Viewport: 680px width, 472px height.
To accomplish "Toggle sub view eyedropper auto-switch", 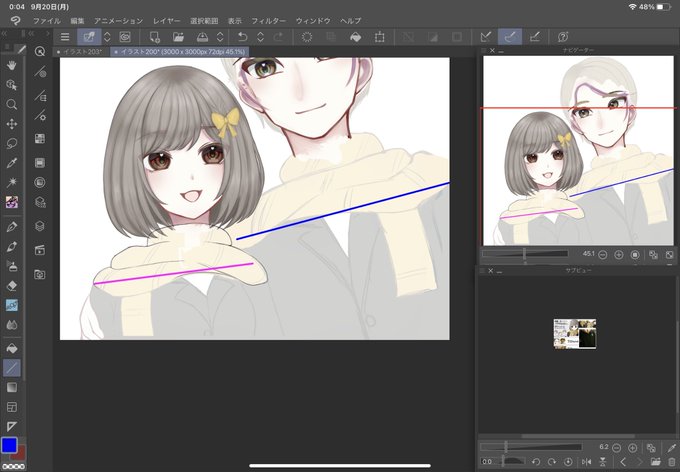I will pos(672,447).
